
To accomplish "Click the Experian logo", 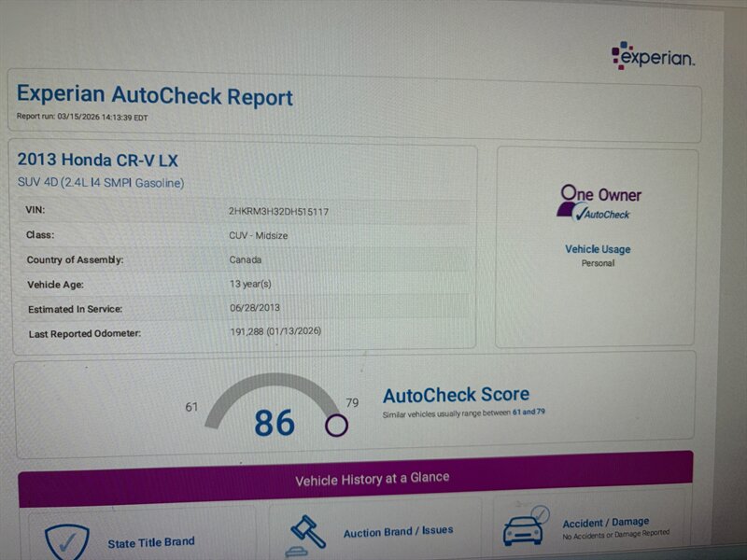I will coord(653,56).
